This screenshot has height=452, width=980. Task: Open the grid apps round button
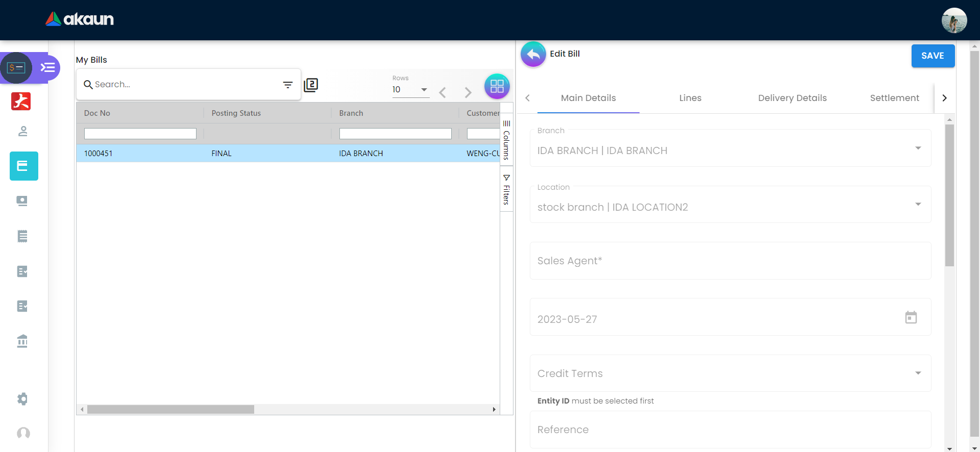coord(497,86)
